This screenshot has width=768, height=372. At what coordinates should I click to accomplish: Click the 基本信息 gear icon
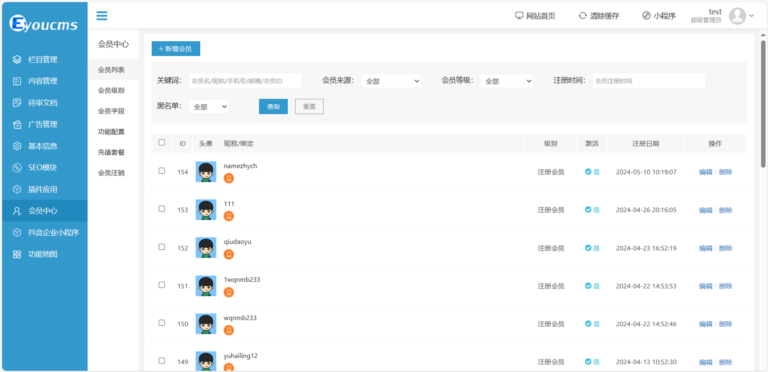click(17, 146)
